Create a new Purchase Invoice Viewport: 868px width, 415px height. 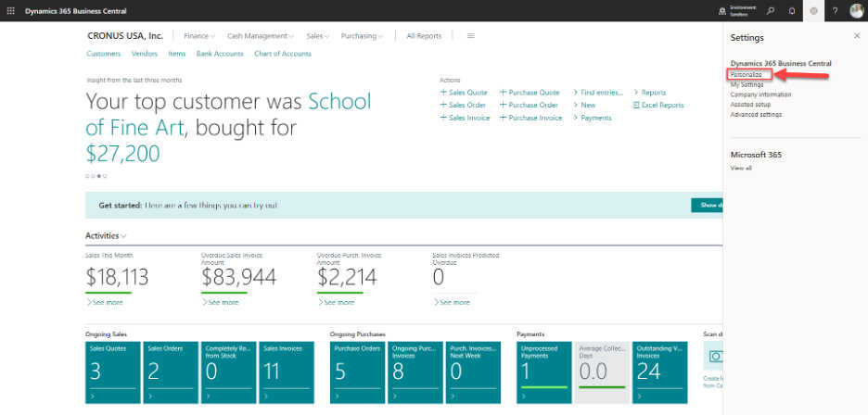click(x=530, y=118)
